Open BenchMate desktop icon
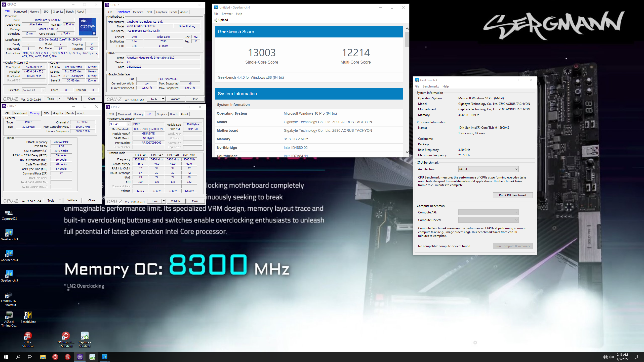Viewport: 644px width, 362px height. coord(28,317)
